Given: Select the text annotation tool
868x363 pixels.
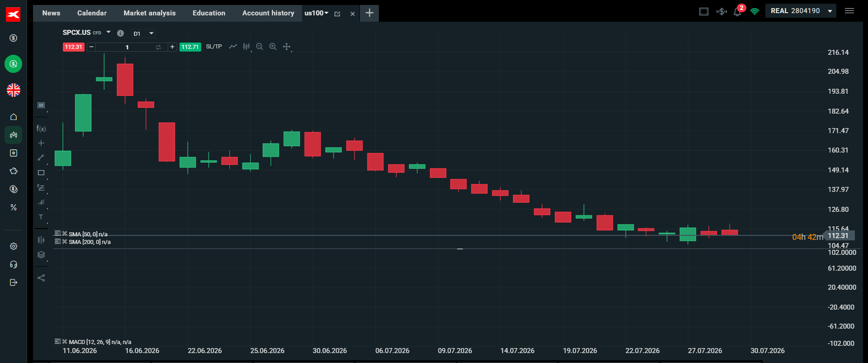Looking at the screenshot, I should 41,217.
